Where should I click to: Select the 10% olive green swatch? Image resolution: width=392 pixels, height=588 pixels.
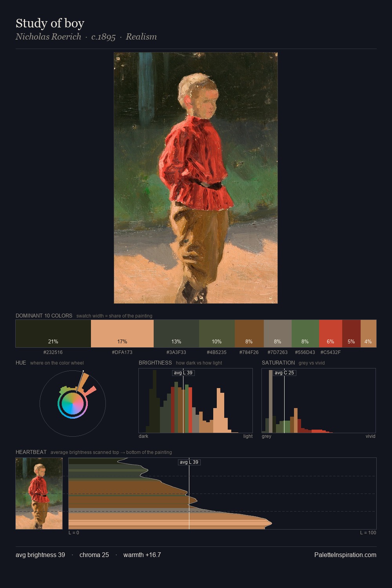(217, 334)
